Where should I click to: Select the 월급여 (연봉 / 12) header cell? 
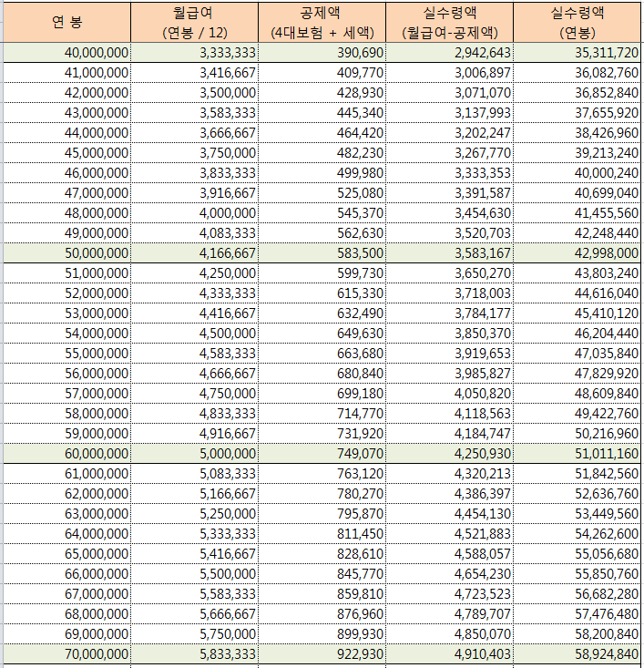click(x=194, y=23)
